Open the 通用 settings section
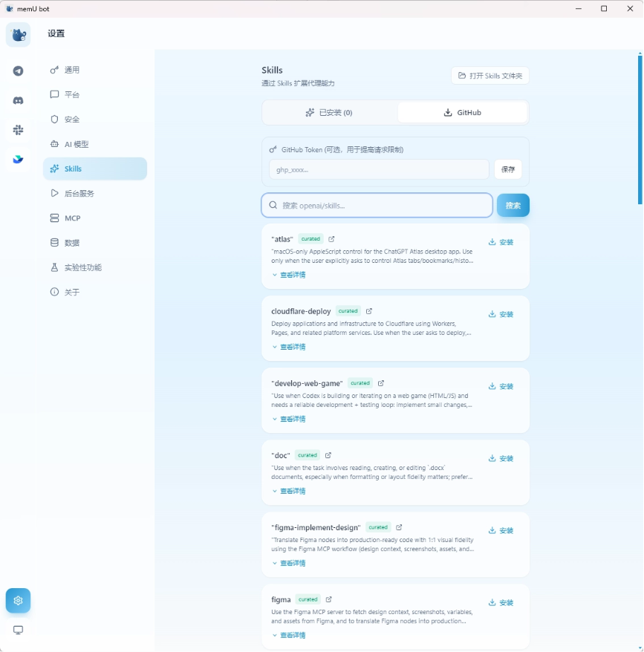This screenshot has width=644, height=652. pos(95,70)
